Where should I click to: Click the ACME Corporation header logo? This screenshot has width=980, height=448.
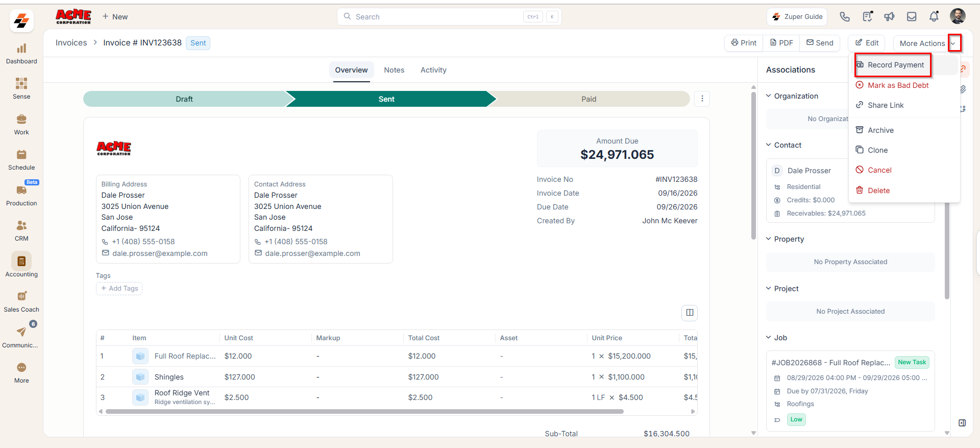click(x=73, y=17)
